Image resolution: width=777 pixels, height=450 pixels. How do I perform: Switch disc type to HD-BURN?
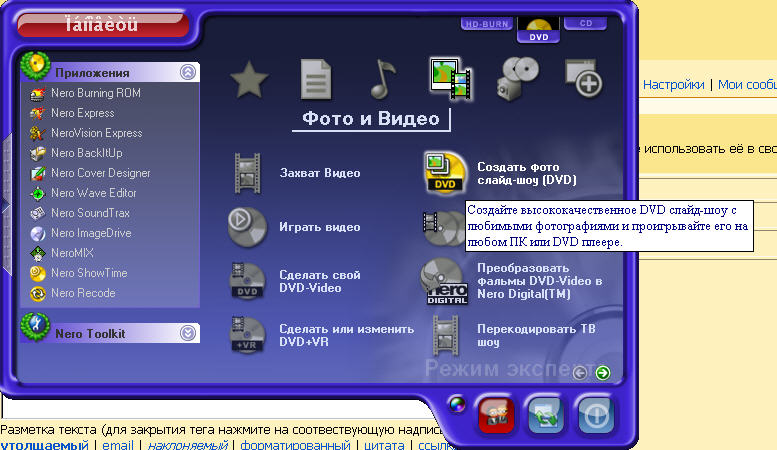(485, 23)
